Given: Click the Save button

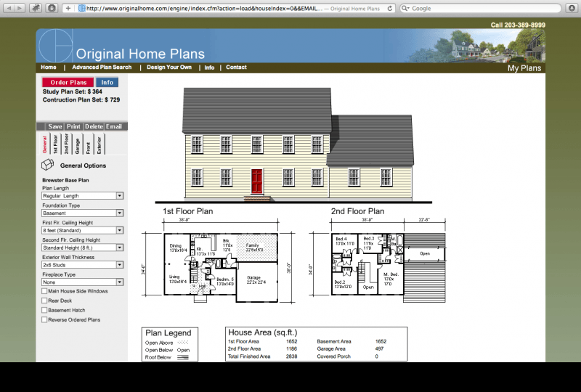Looking at the screenshot, I should tap(55, 126).
